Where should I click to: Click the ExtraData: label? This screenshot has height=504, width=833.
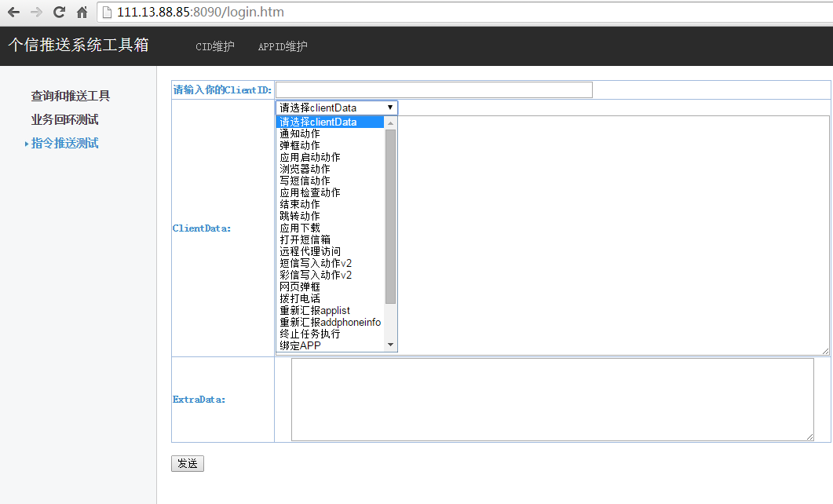pyautogui.click(x=199, y=400)
